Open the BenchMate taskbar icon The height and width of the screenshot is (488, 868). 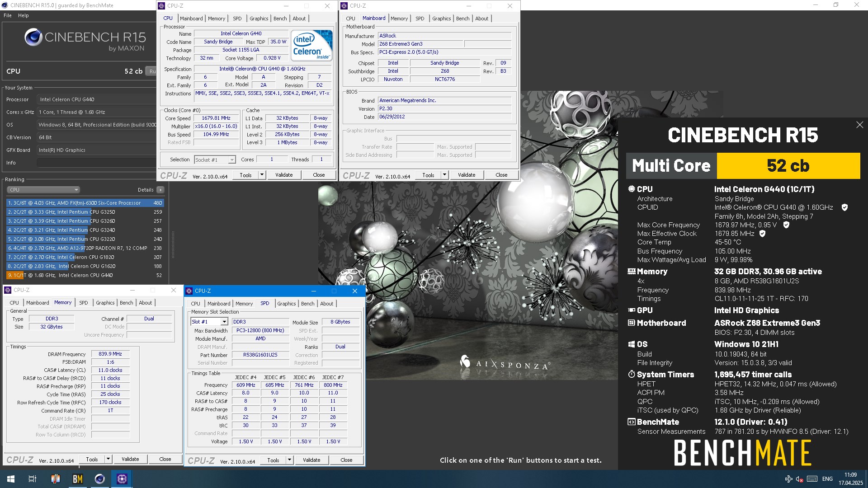click(x=78, y=479)
